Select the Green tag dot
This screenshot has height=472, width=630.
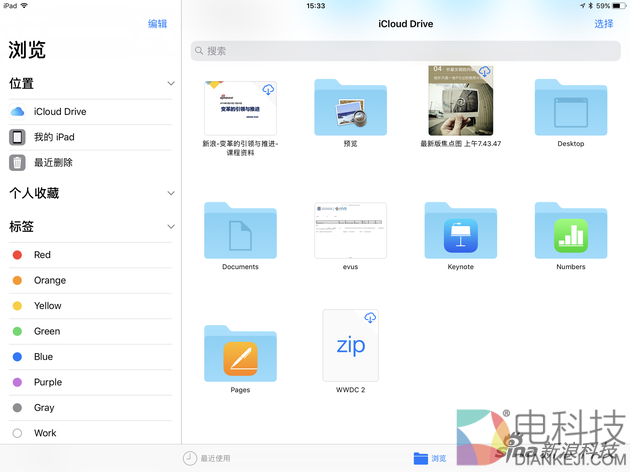coord(17,331)
